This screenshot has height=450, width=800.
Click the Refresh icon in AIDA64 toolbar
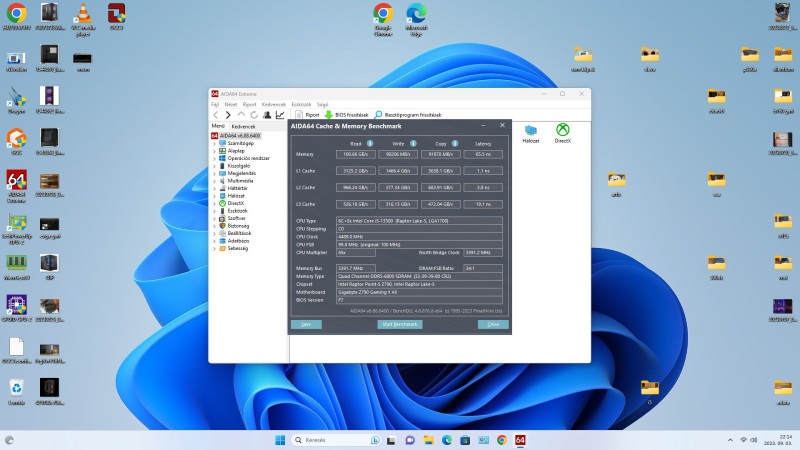pos(254,115)
